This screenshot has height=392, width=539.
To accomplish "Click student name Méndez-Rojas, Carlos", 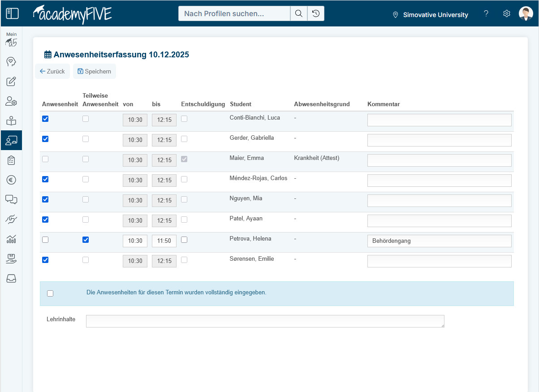I will tap(259, 178).
